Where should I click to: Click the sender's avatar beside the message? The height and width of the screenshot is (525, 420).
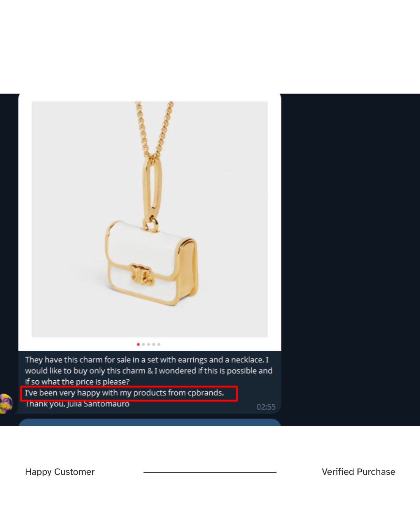(x=6, y=403)
